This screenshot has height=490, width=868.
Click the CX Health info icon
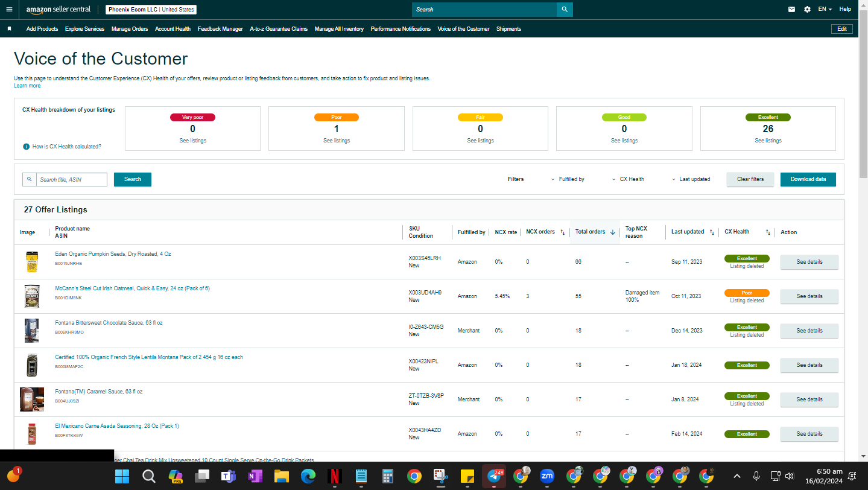point(26,147)
